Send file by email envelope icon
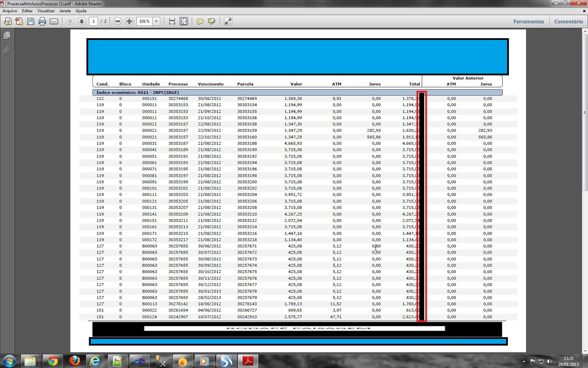The height and width of the screenshot is (368, 588). coord(54,21)
